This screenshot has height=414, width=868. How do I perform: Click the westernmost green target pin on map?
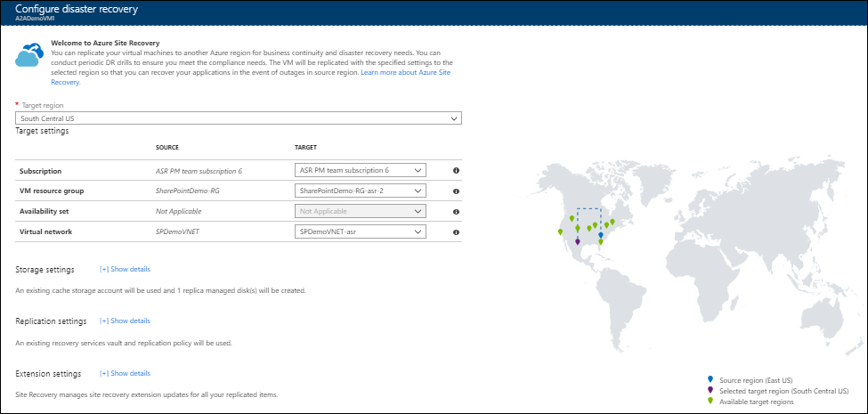[x=560, y=231]
